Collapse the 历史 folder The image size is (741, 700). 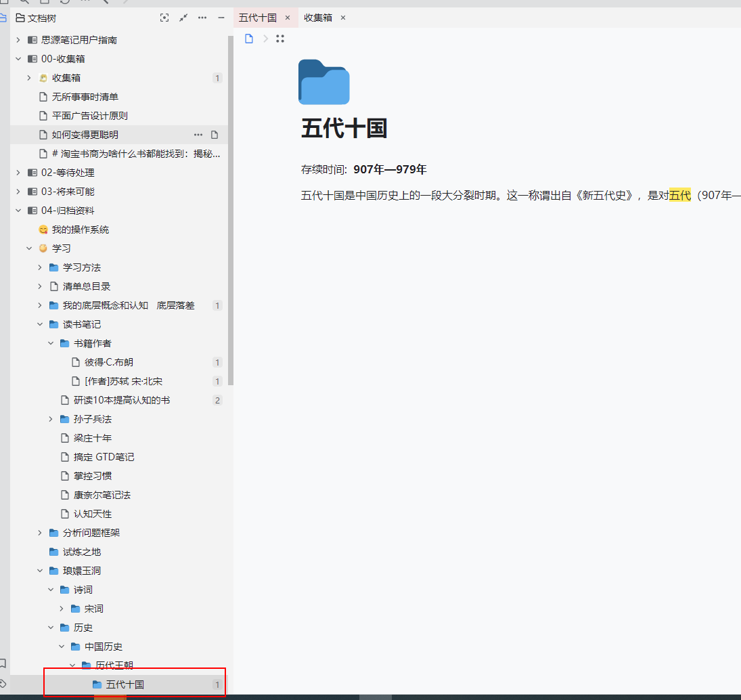pos(51,628)
